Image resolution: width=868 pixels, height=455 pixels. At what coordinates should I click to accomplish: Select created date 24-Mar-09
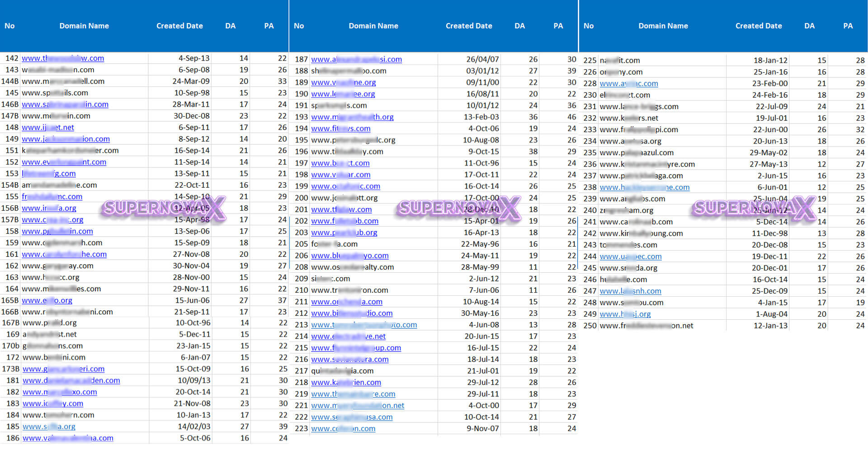point(191,81)
